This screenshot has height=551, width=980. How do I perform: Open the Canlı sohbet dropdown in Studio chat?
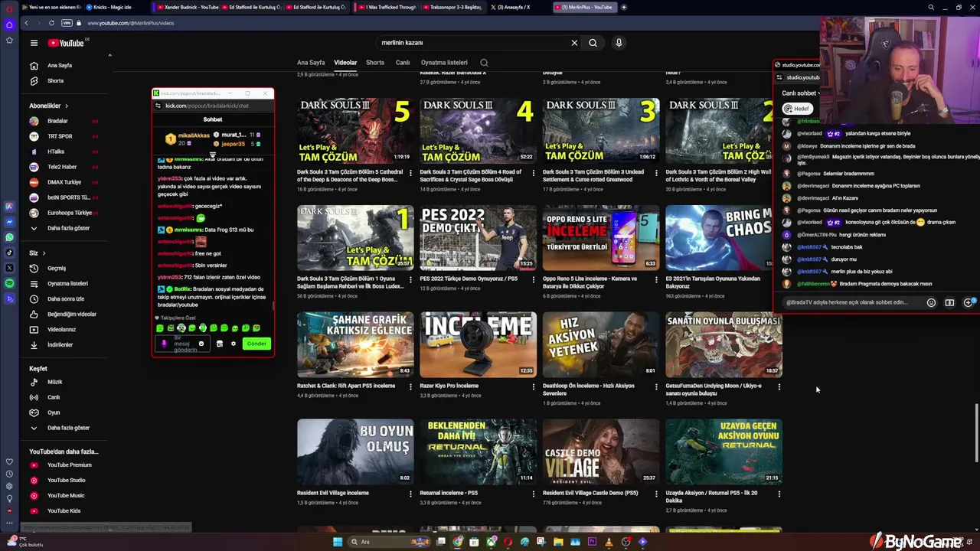[801, 93]
